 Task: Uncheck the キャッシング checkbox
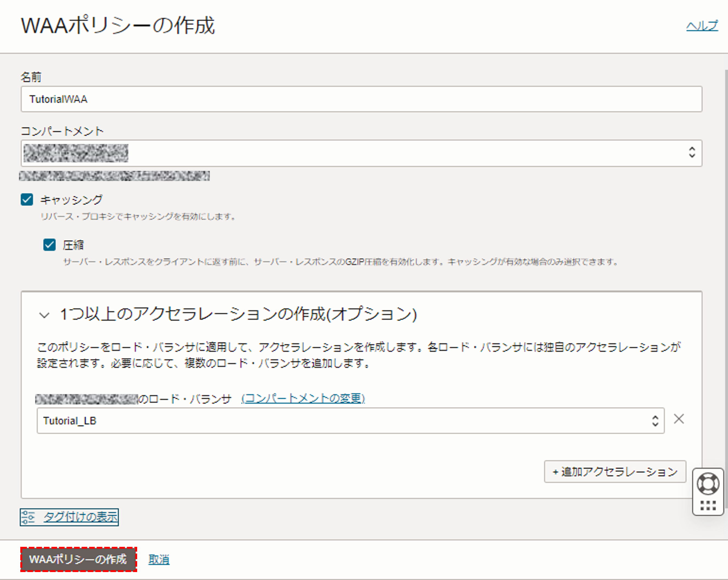(x=27, y=200)
